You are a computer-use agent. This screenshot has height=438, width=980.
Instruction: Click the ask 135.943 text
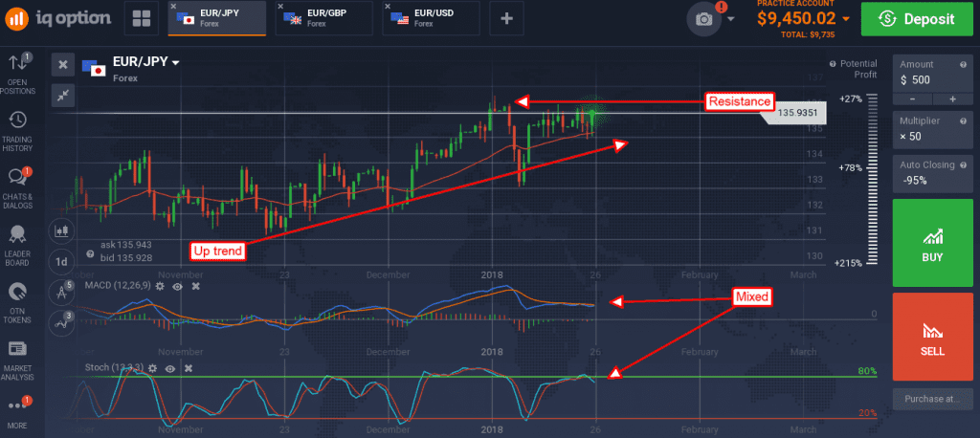(x=125, y=245)
